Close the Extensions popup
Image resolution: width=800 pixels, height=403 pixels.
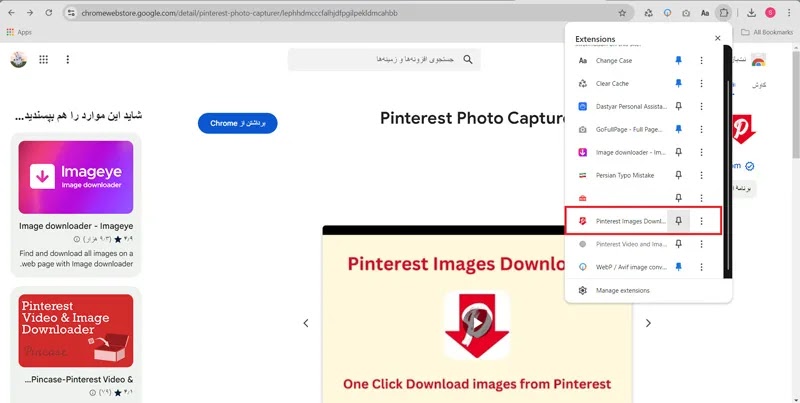[718, 38]
